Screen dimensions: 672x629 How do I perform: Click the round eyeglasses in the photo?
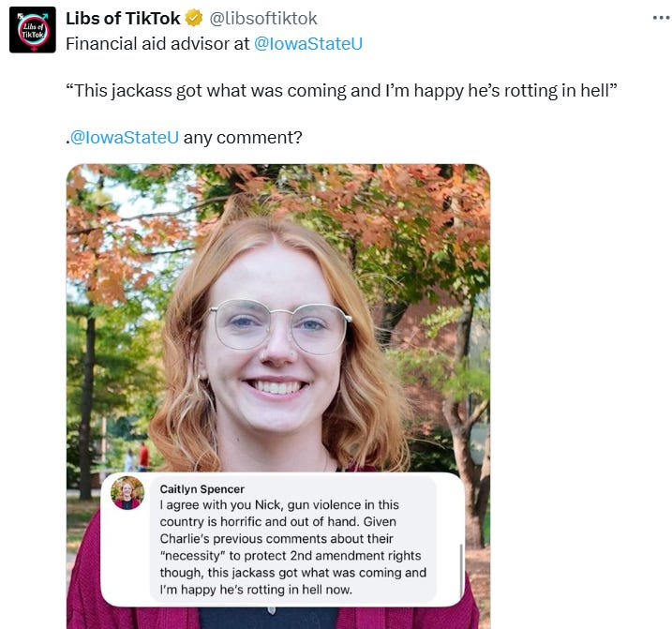280,327
